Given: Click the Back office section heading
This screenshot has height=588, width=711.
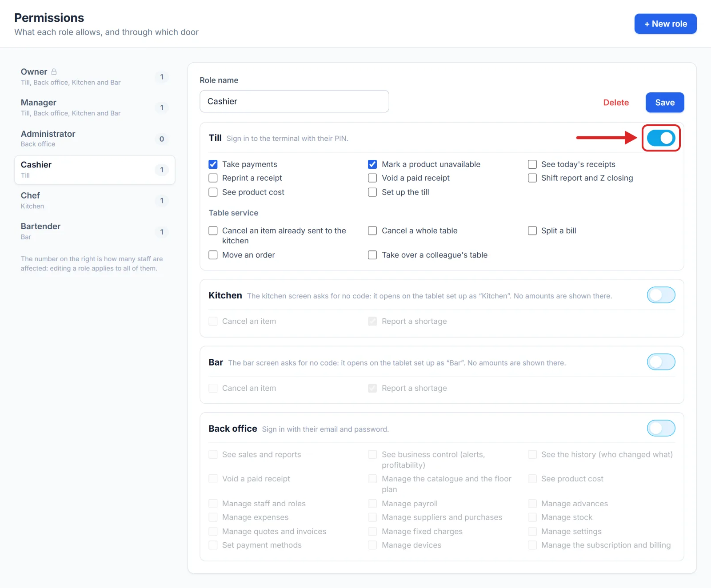Looking at the screenshot, I should coord(233,429).
